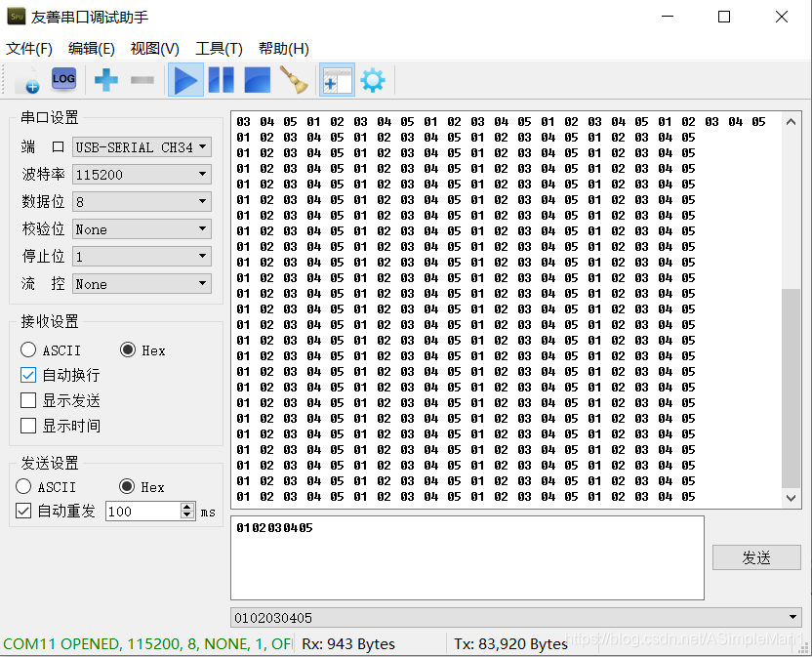Open the send history dropdown 0102030405
Image resolution: width=812 pixels, height=657 pixels.
515,618
